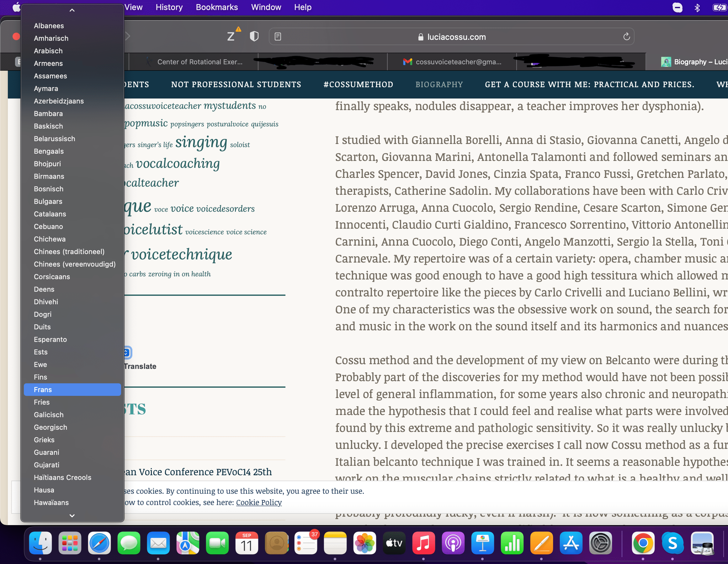Click the Z extension icon with warning badge
Image resolution: width=728 pixels, height=564 pixels.
pos(231,36)
